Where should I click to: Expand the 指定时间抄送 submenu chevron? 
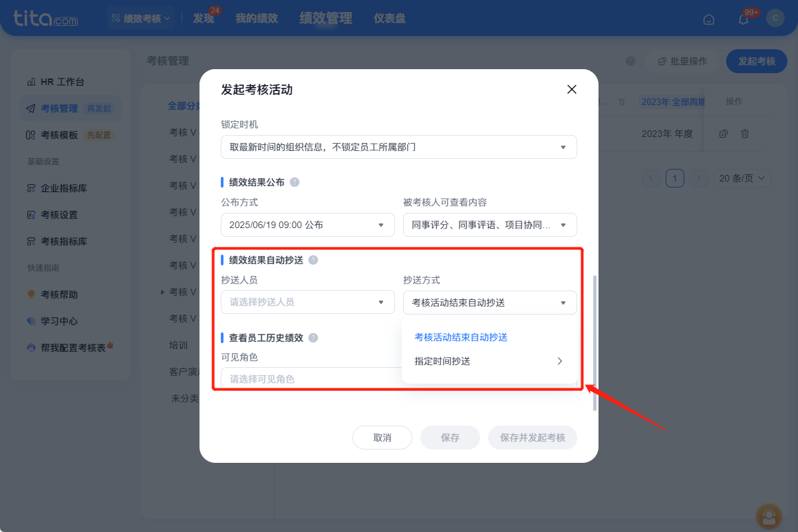561,360
